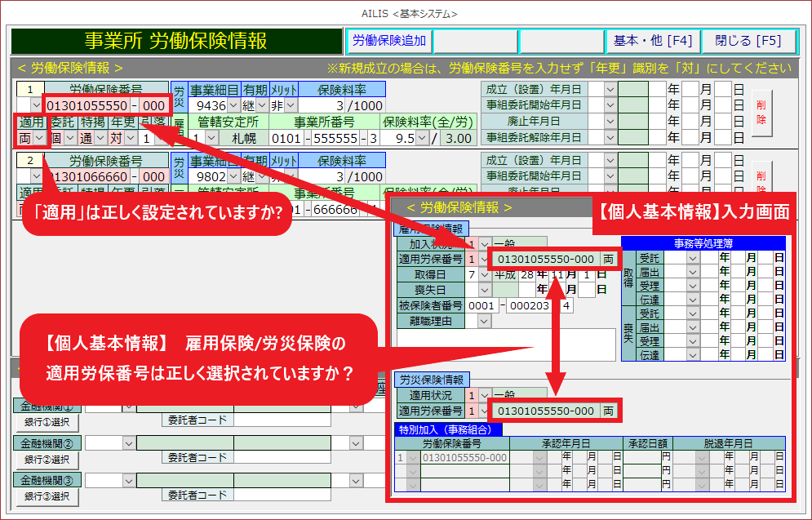Open the 金融機関② code dropdown
The height and width of the screenshot is (520, 812).
[129, 442]
